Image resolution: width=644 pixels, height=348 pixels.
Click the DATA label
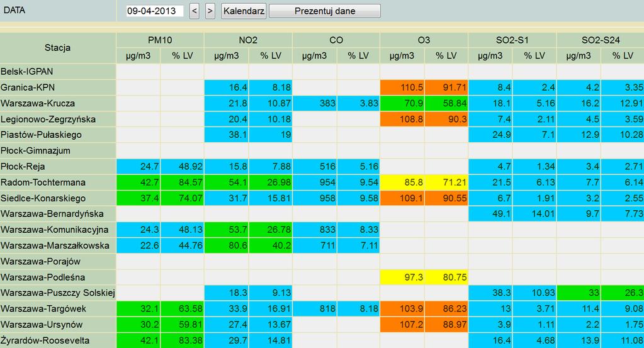pos(14,10)
